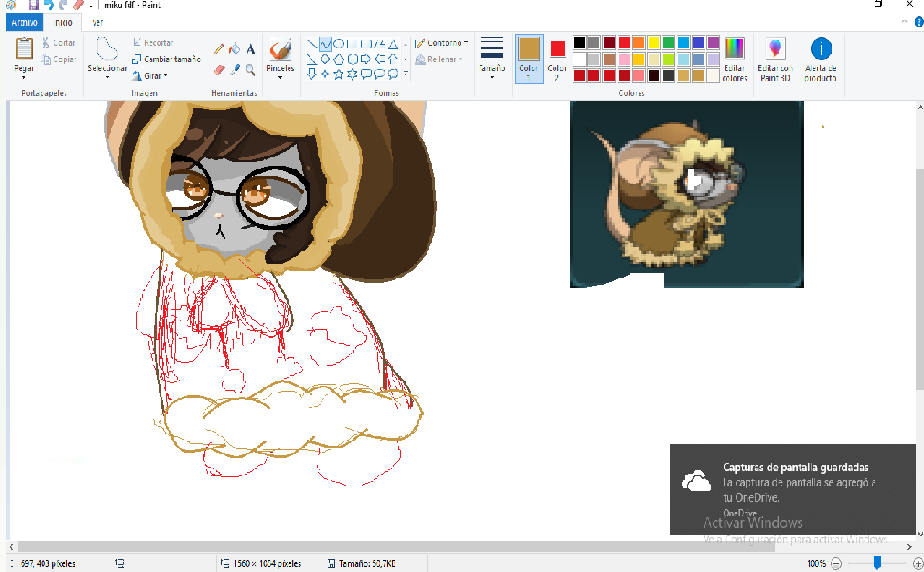Pick the black color swatch
Viewport: 924px width, 572px height.
579,42
